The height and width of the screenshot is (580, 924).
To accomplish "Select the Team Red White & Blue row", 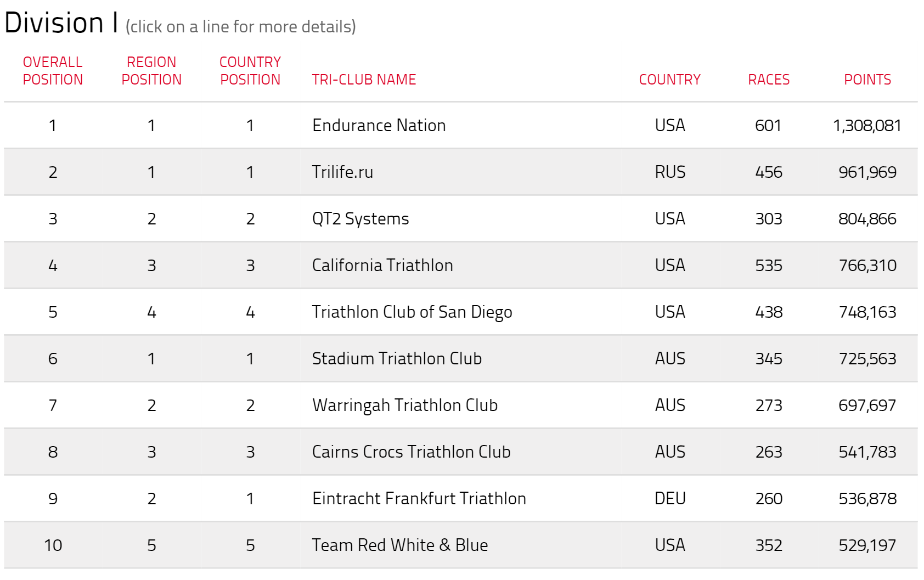I will (x=460, y=545).
